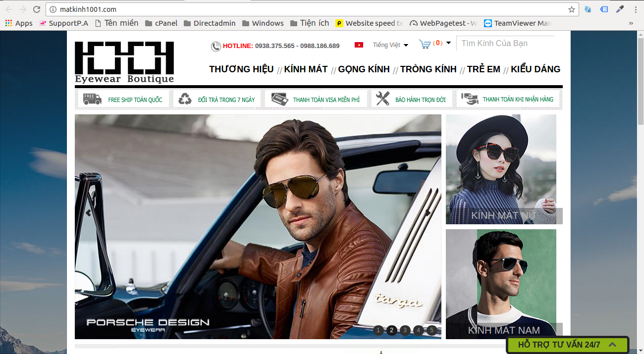
Task: Open the Chrome three-dot menu
Action: click(x=636, y=9)
